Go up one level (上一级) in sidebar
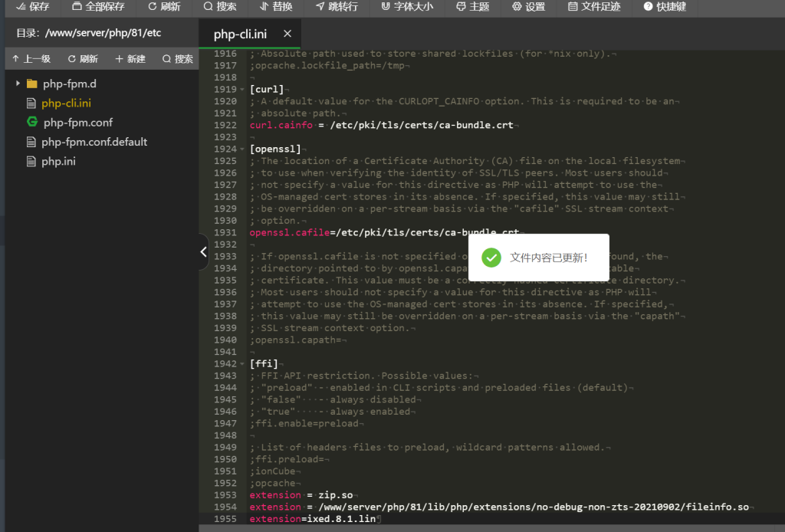 click(31, 59)
